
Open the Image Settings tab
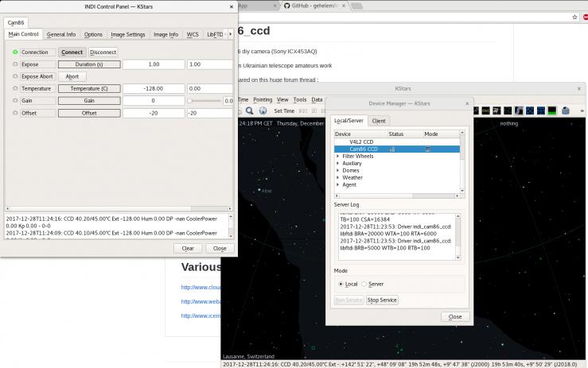click(128, 34)
